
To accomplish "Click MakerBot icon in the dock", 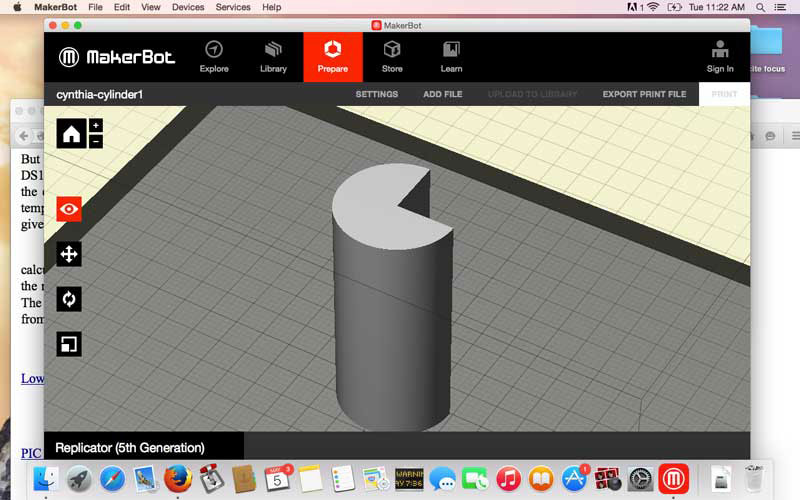I will [x=673, y=479].
